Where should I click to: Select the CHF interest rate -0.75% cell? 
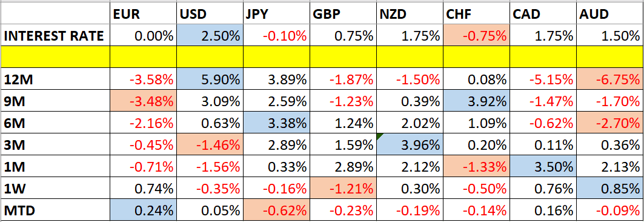476,36
